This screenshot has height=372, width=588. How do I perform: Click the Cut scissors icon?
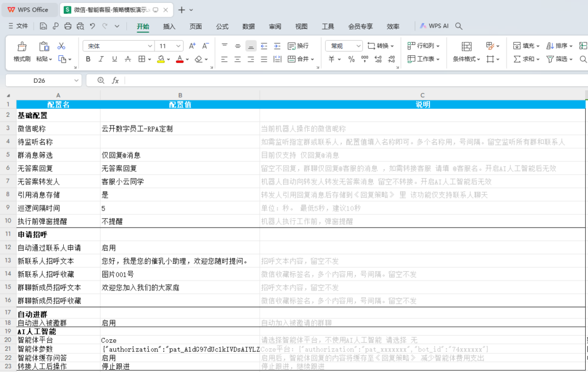click(x=61, y=46)
